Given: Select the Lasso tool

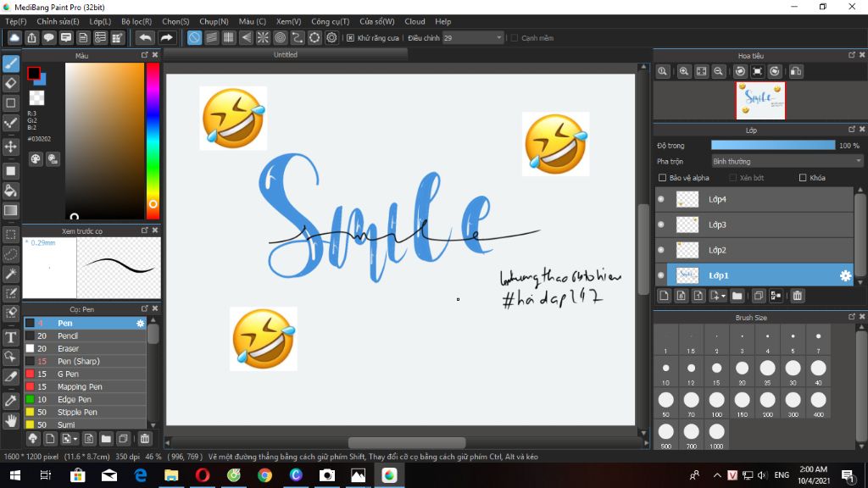Looking at the screenshot, I should click(11, 254).
